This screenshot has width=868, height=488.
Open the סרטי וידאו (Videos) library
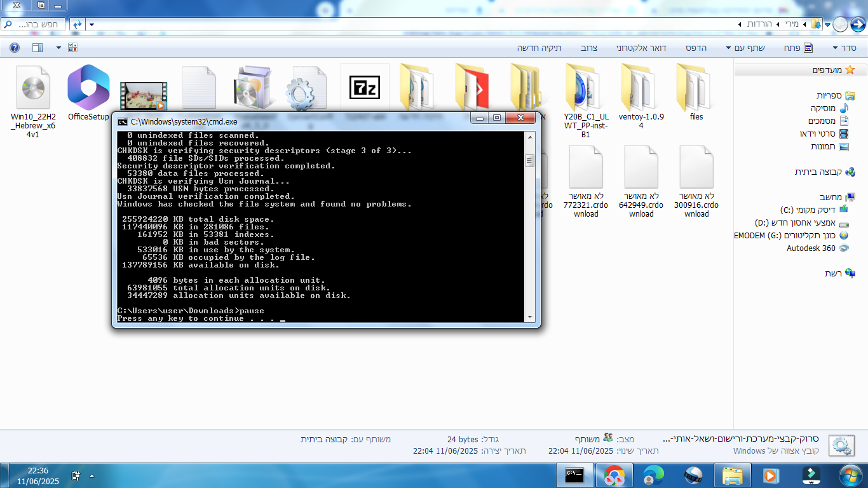pos(825,133)
